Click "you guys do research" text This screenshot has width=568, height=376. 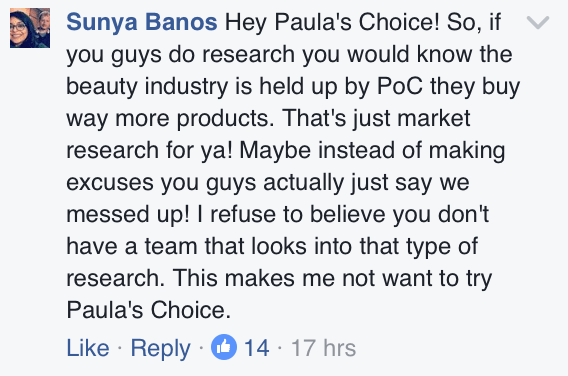click(181, 55)
